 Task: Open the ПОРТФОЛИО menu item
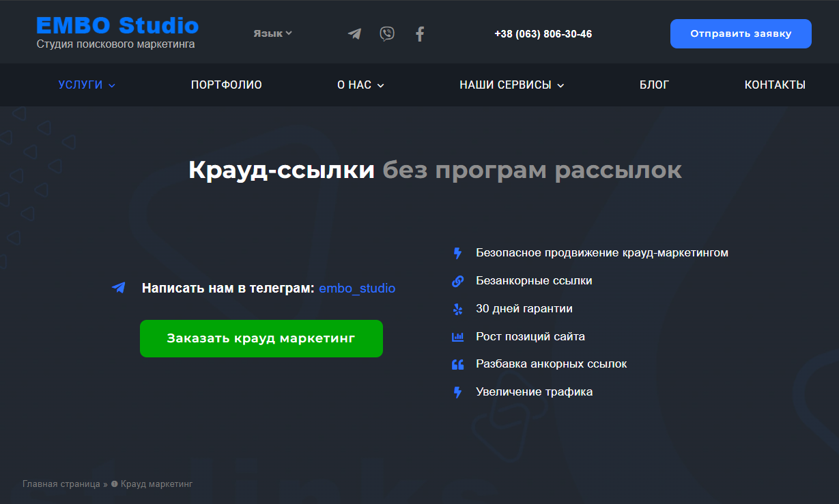point(225,85)
